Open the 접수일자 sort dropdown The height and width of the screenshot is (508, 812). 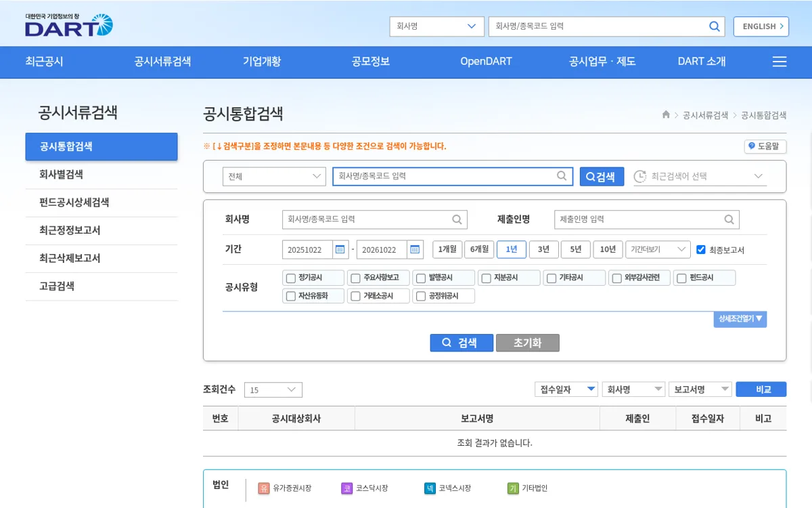click(566, 389)
